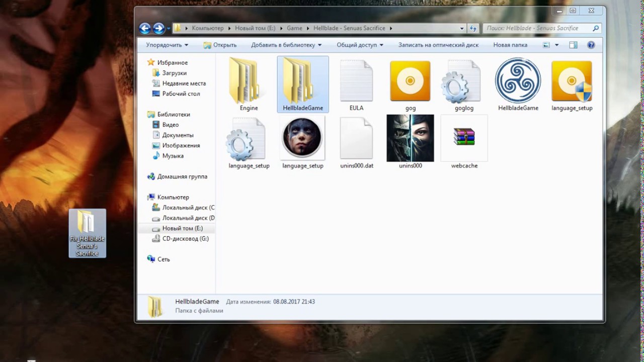
Task: Change the view mode icon
Action: [x=546, y=45]
